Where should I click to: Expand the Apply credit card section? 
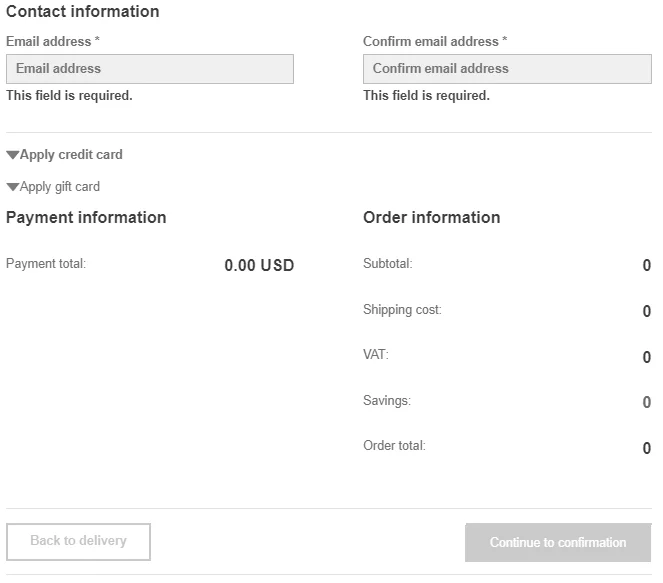(x=65, y=155)
